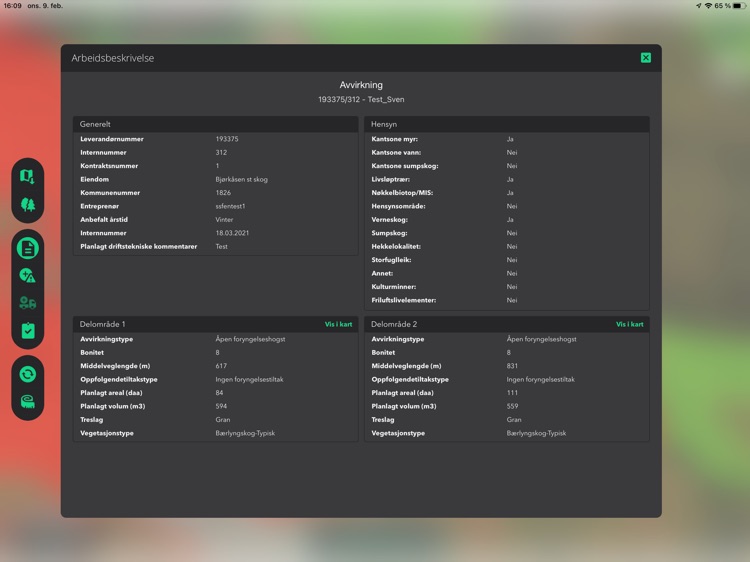Open the map download icon
This screenshot has height=562, width=750.
tap(27, 176)
